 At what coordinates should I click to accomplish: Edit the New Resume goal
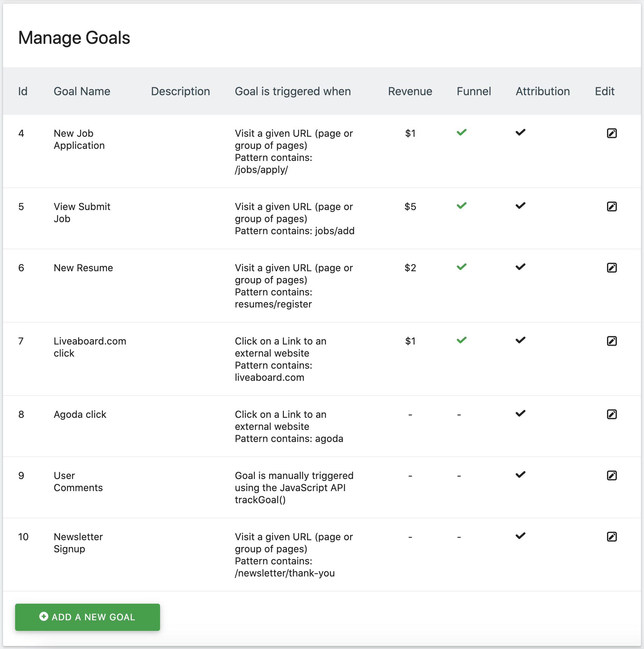(x=612, y=268)
